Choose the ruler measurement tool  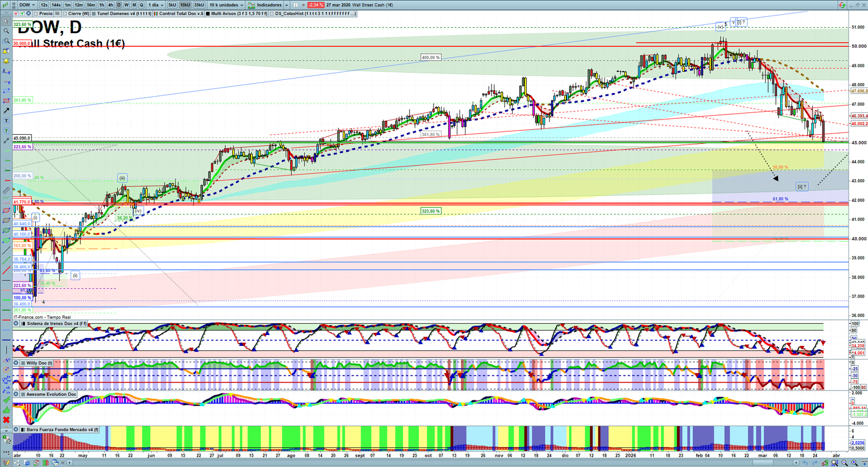[6, 191]
